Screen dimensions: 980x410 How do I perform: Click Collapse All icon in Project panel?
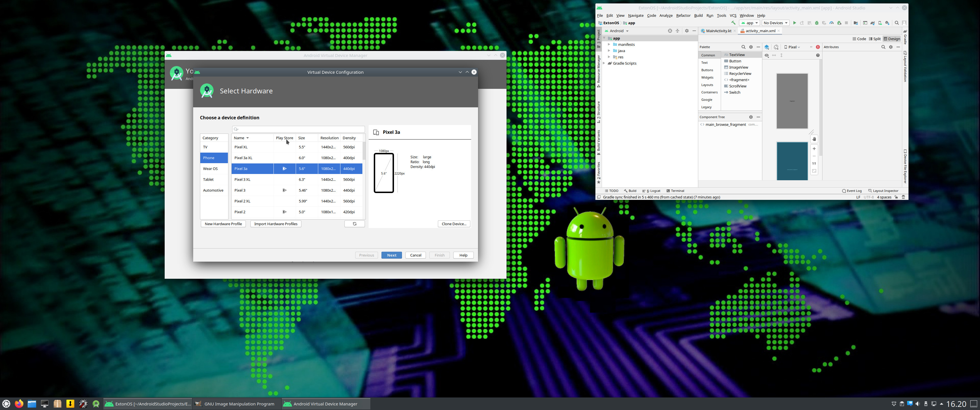click(x=677, y=31)
